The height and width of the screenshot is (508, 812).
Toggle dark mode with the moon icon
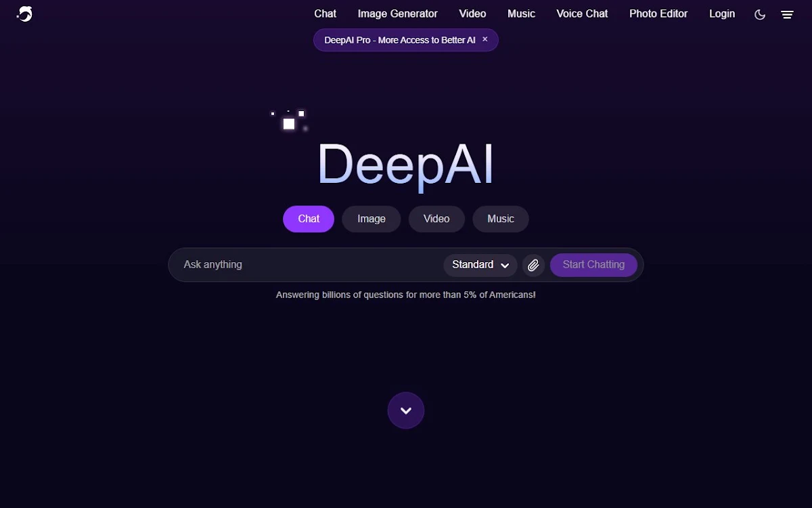click(760, 14)
